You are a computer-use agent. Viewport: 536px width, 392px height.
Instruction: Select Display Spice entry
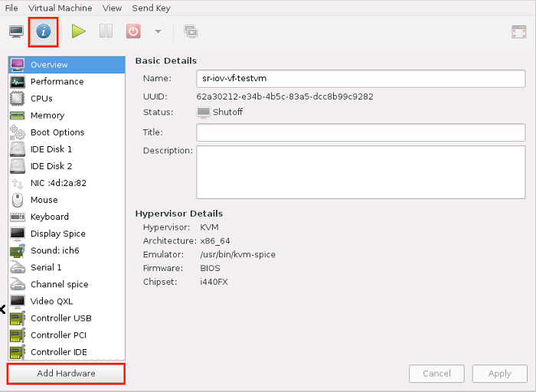tap(67, 234)
